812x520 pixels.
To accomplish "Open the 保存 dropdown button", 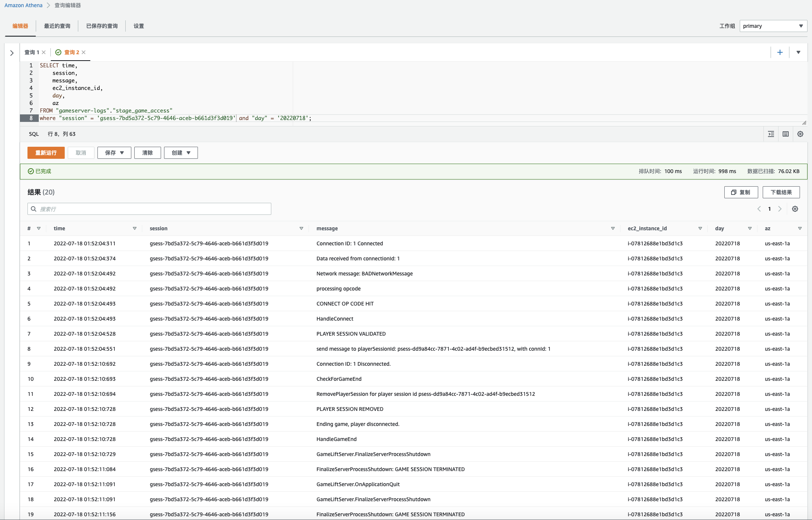I will pos(114,153).
